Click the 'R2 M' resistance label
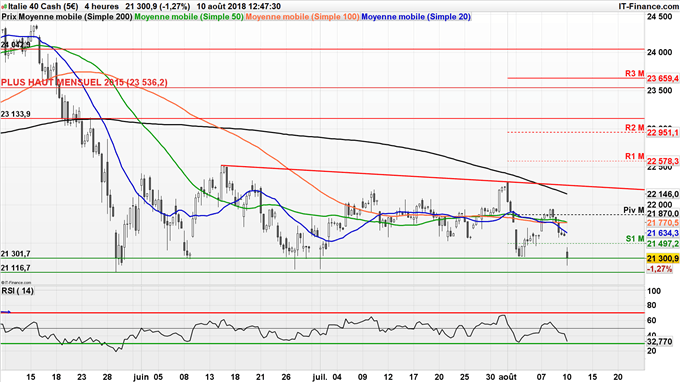 coord(634,127)
